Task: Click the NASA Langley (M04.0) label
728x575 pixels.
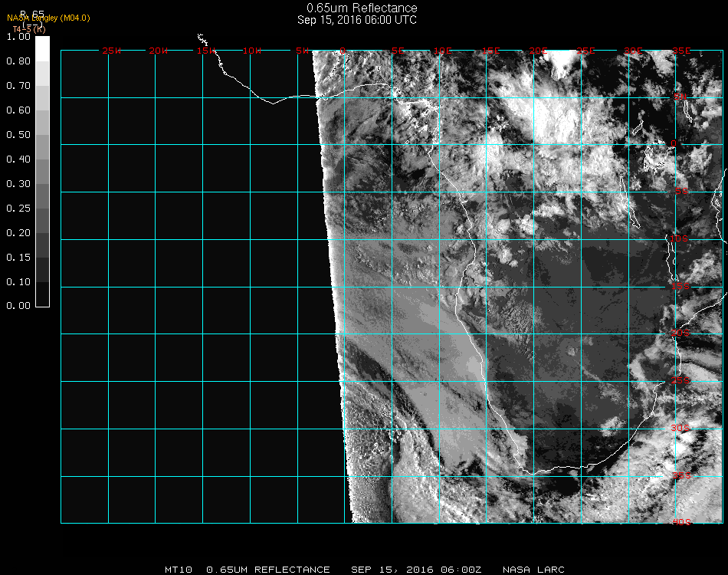Action: coord(48,18)
